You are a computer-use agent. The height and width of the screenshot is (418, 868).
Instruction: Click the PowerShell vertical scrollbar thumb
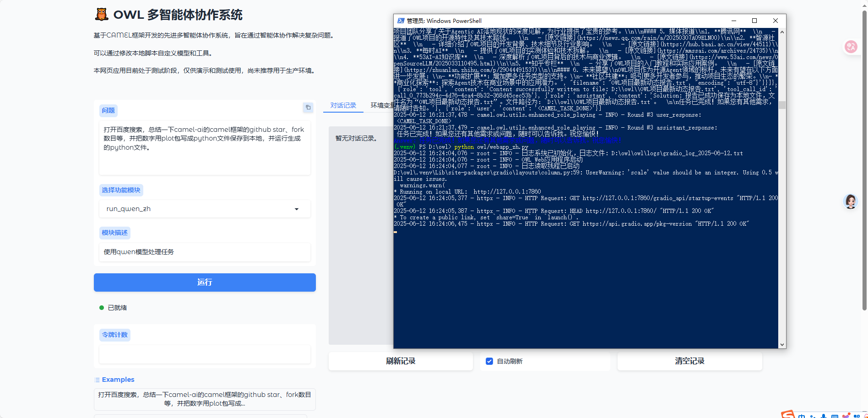(x=782, y=105)
